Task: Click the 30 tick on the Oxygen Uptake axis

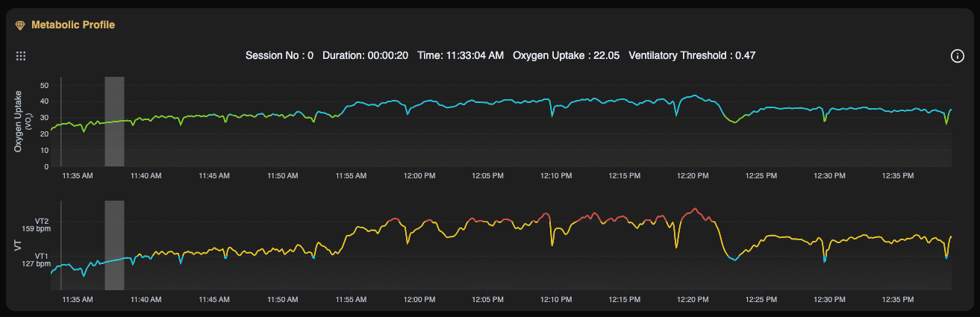Action: point(44,118)
